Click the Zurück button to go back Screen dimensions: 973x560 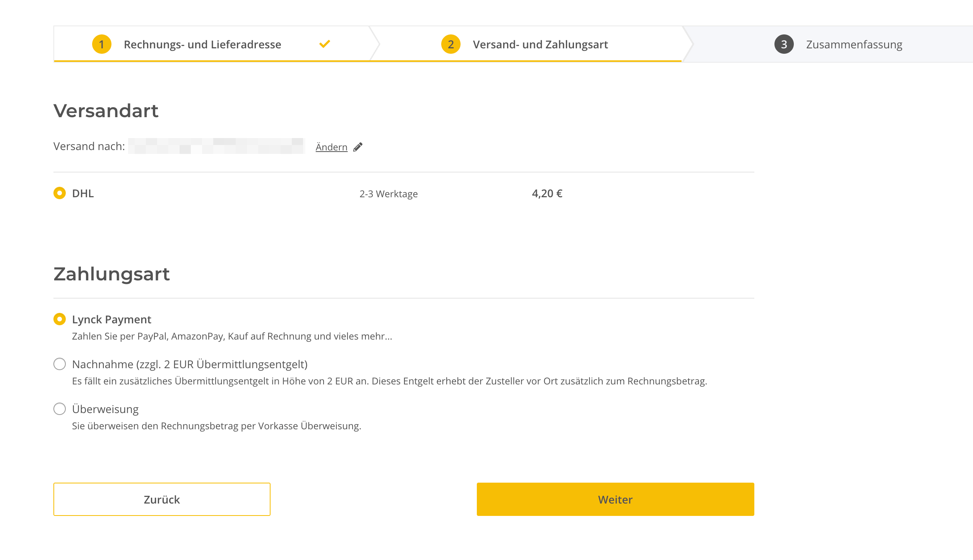pyautogui.click(x=161, y=499)
